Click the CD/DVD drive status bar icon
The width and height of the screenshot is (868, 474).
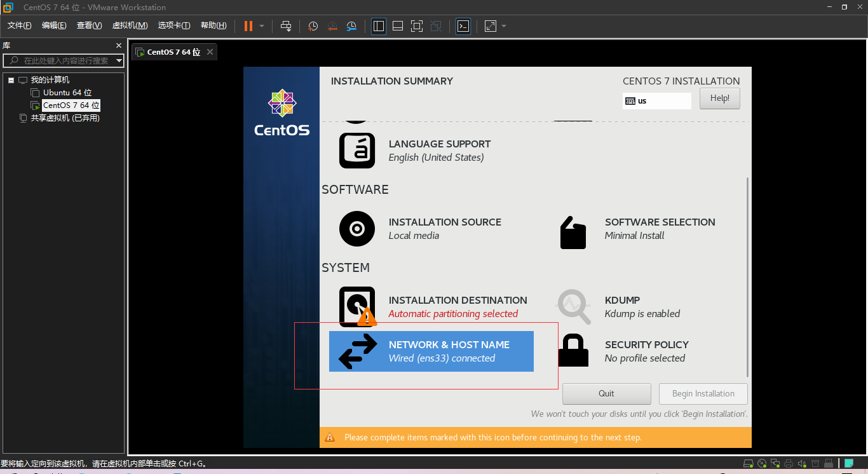click(x=762, y=464)
